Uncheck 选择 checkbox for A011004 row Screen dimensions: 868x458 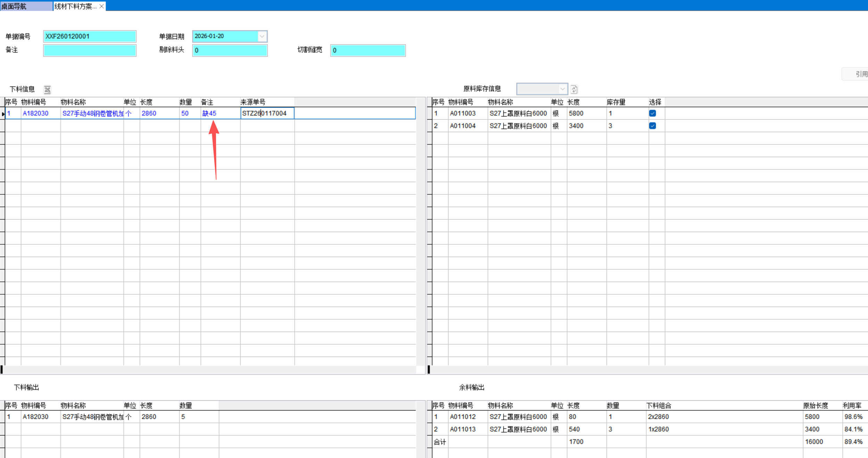pyautogui.click(x=652, y=126)
